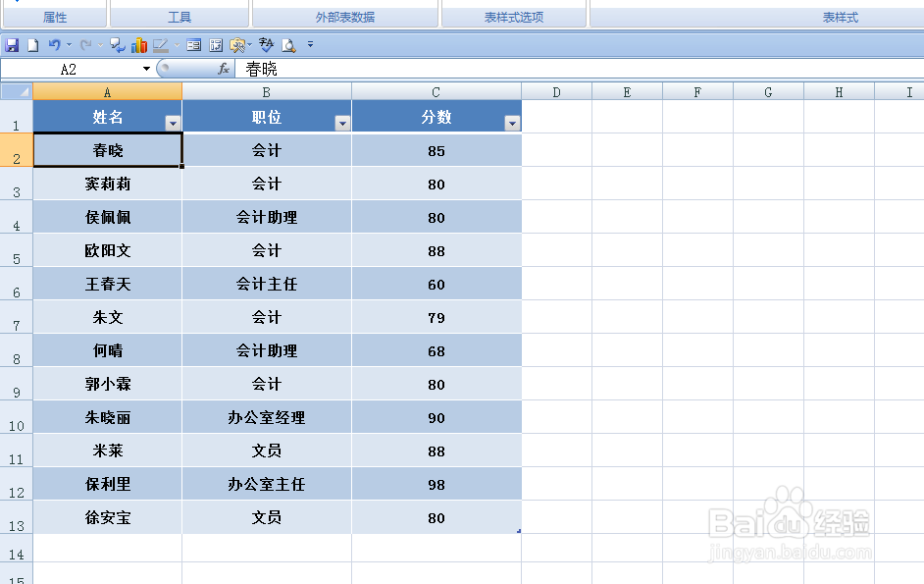Select the 办公室经理 position cell
This screenshot has height=584, width=924.
tap(267, 417)
